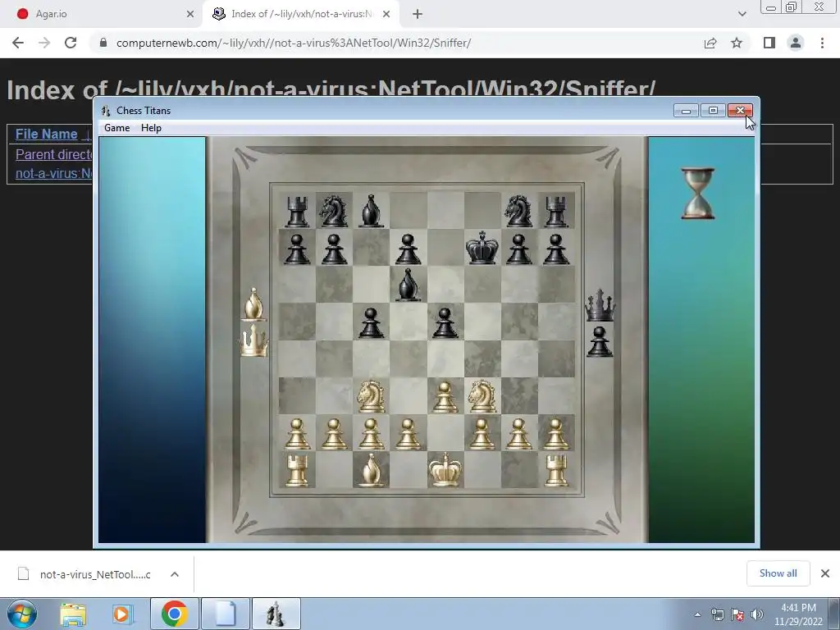Image resolution: width=840 pixels, height=630 pixels.
Task: Open the Windows Start menu
Action: coord(21,614)
